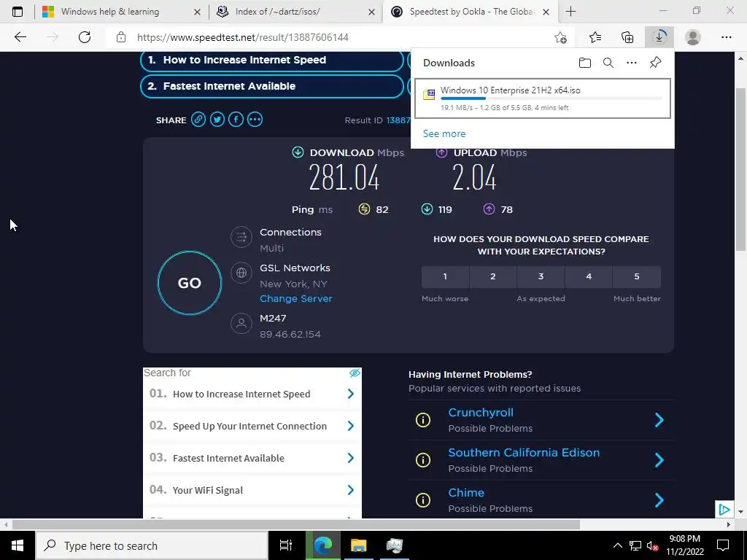
Task: Click banner 1. How to Increase Internet Speed
Action: tap(272, 60)
